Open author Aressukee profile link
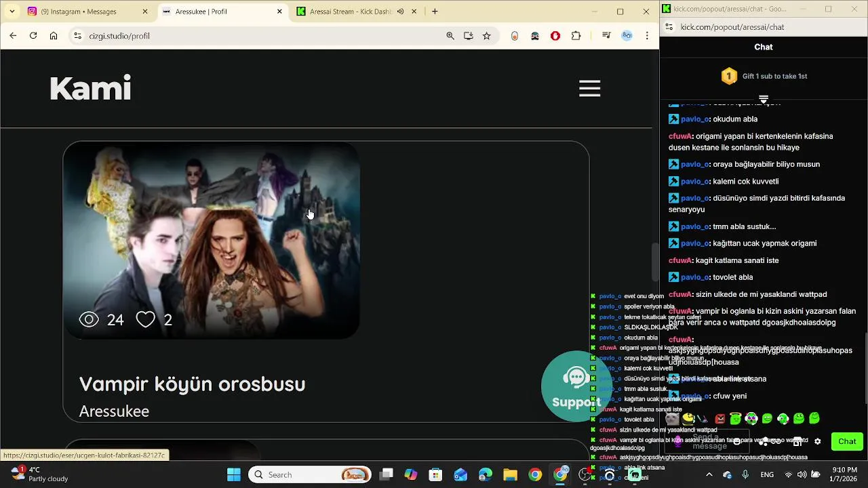 114,411
